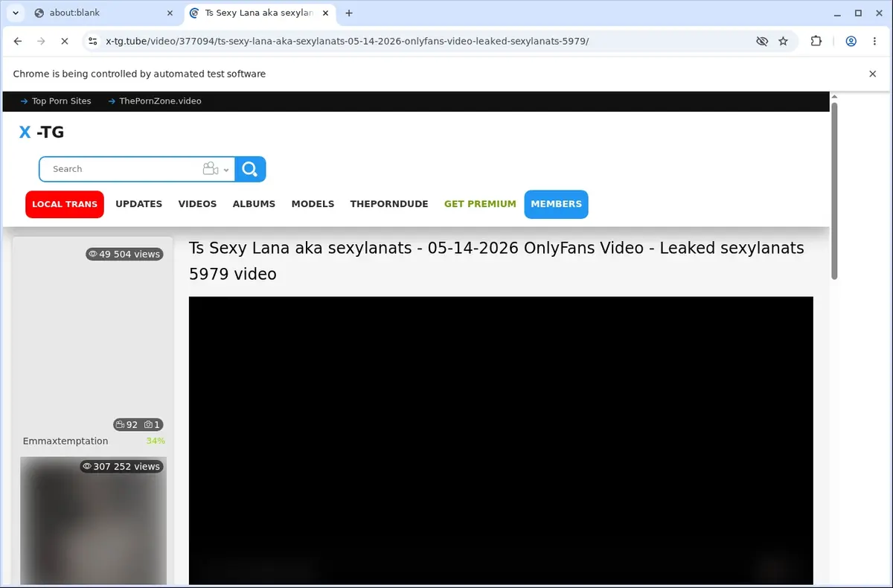Click the video title heading text
The height and width of the screenshot is (588, 893).
point(496,261)
